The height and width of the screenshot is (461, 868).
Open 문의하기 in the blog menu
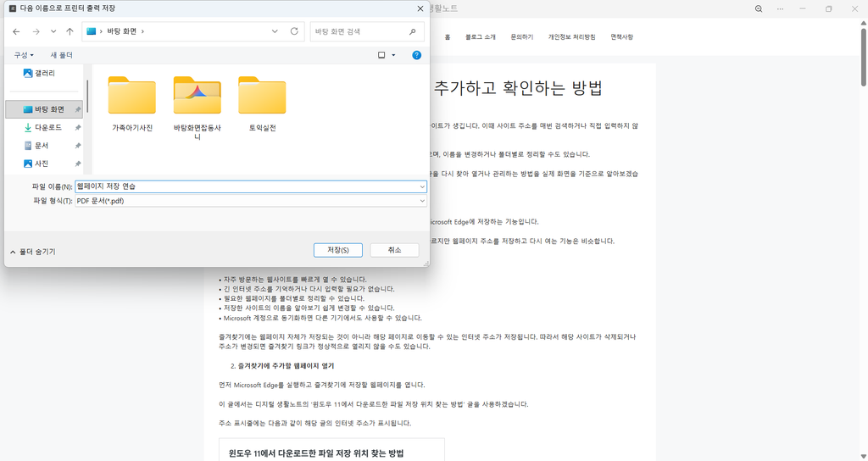[x=521, y=37]
